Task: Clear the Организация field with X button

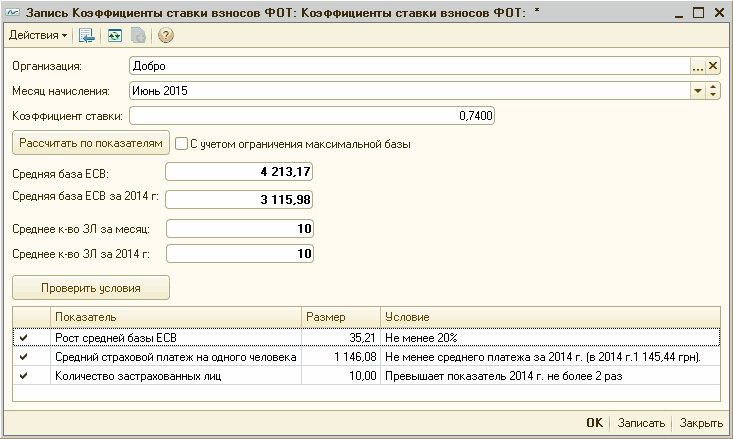Action: pyautogui.click(x=713, y=66)
